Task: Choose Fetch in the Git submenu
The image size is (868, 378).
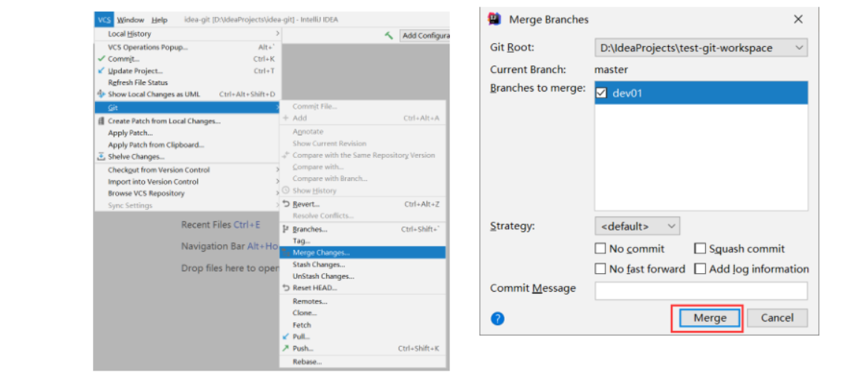Action: [x=363, y=325]
